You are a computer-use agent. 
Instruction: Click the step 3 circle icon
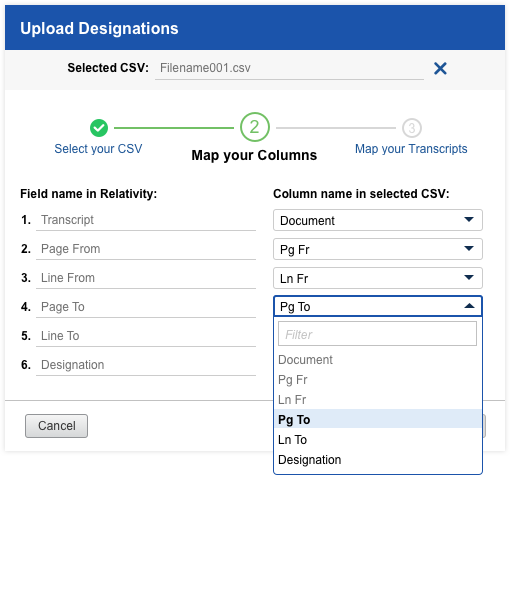pyautogui.click(x=412, y=128)
